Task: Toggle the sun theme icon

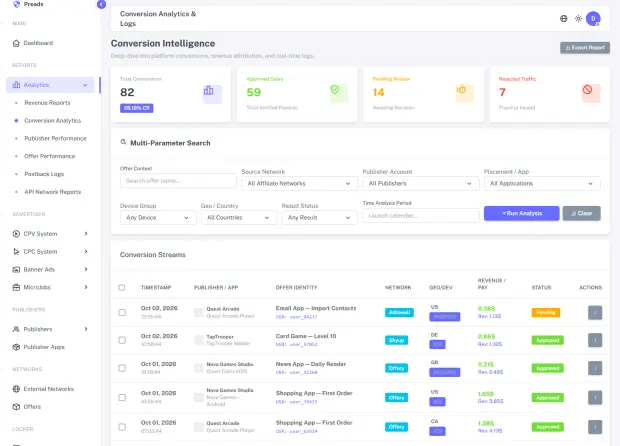Action: click(x=578, y=19)
